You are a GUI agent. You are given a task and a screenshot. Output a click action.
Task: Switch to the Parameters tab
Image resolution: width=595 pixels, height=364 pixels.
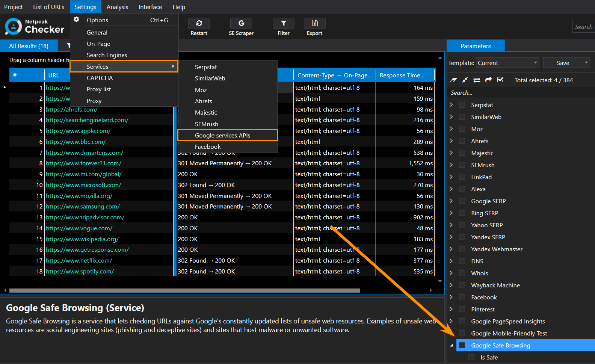[476, 46]
